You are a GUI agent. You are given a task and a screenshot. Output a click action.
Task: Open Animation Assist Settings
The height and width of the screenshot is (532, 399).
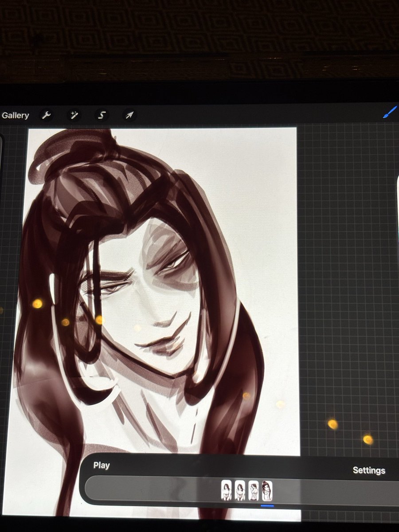tap(369, 471)
